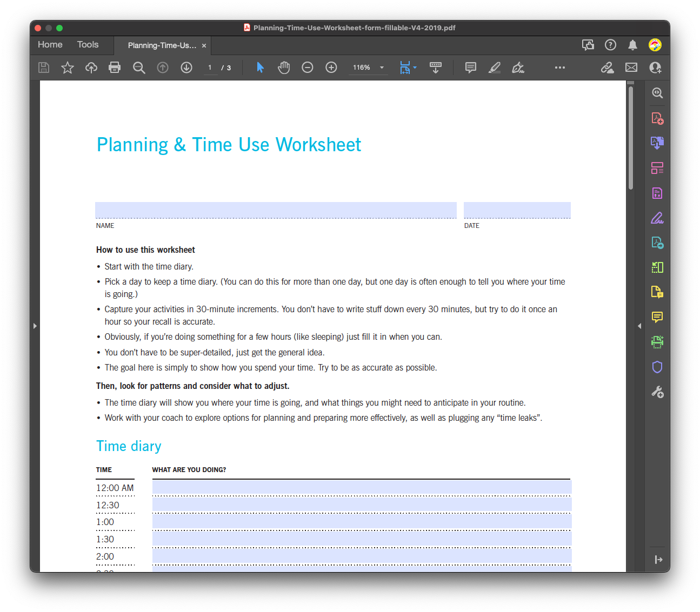700x612 pixels.
Task: Select the Hand tool in the toolbar
Action: point(284,68)
